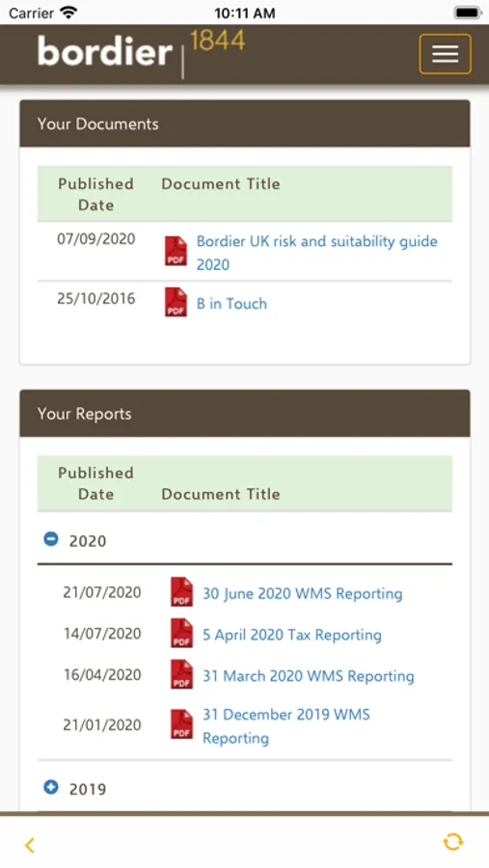489x868 pixels.
Task: Tap the Bordier 1844 logo
Action: 141,54
